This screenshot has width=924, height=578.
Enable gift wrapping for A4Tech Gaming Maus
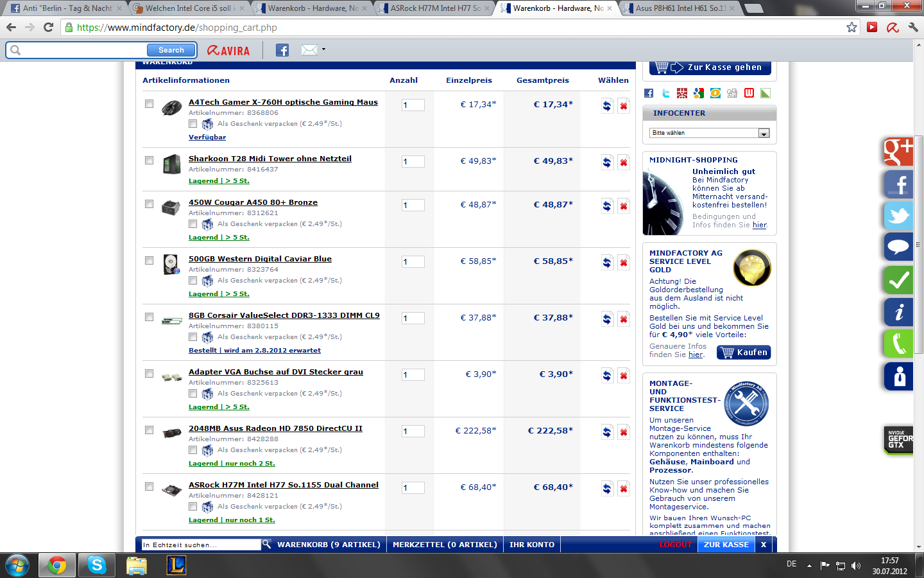point(193,123)
